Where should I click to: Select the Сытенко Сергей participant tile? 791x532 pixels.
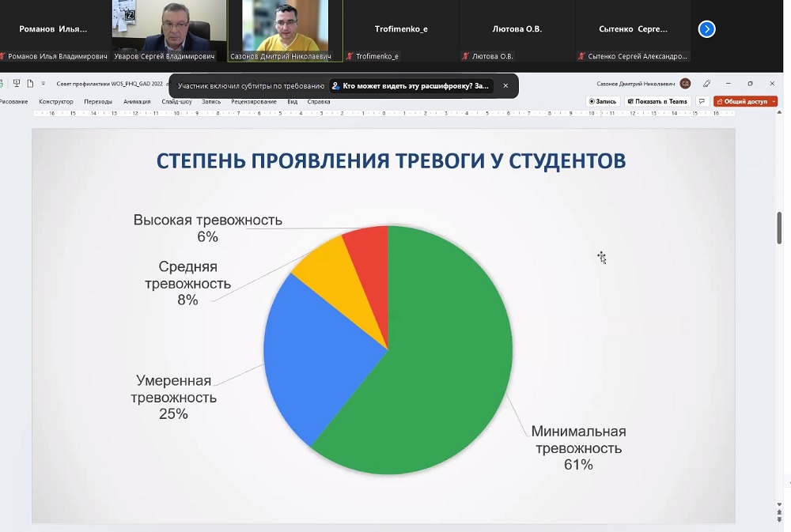pos(633,30)
